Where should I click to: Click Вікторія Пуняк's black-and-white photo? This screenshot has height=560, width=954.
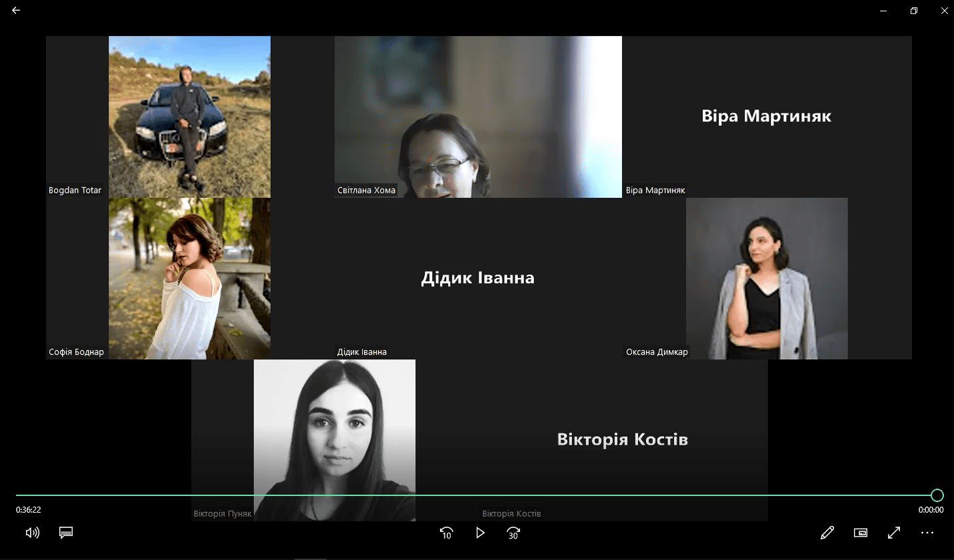335,427
